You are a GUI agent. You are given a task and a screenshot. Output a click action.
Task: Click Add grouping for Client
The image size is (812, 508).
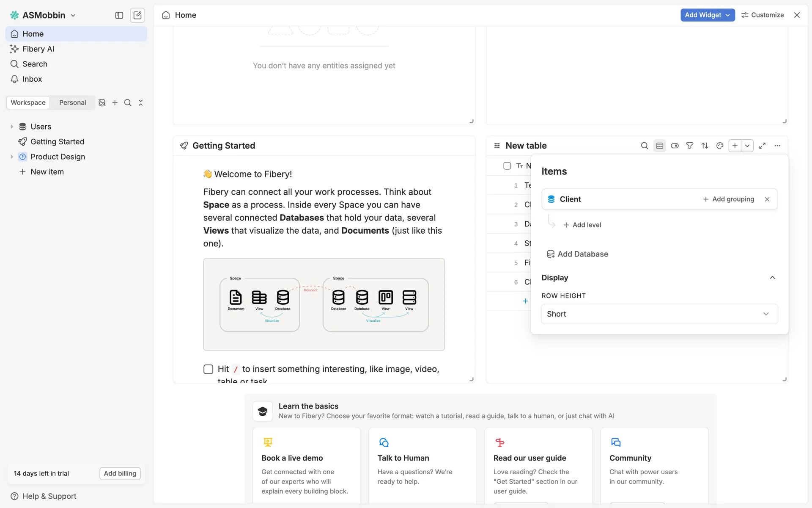click(728, 199)
